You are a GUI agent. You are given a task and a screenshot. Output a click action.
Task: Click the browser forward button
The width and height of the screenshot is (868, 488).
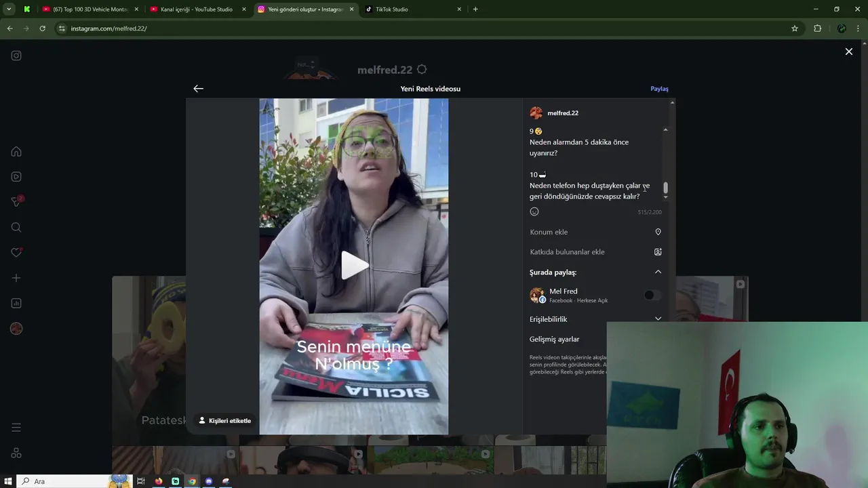tap(26, 28)
